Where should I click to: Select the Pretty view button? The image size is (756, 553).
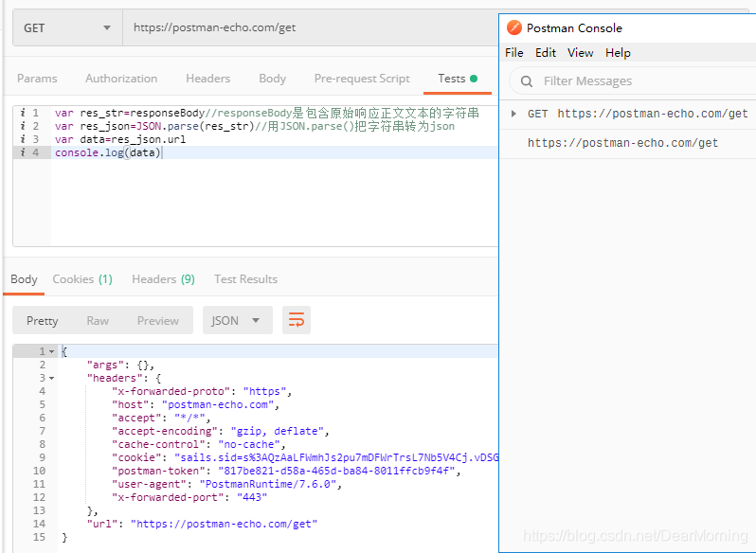click(43, 321)
